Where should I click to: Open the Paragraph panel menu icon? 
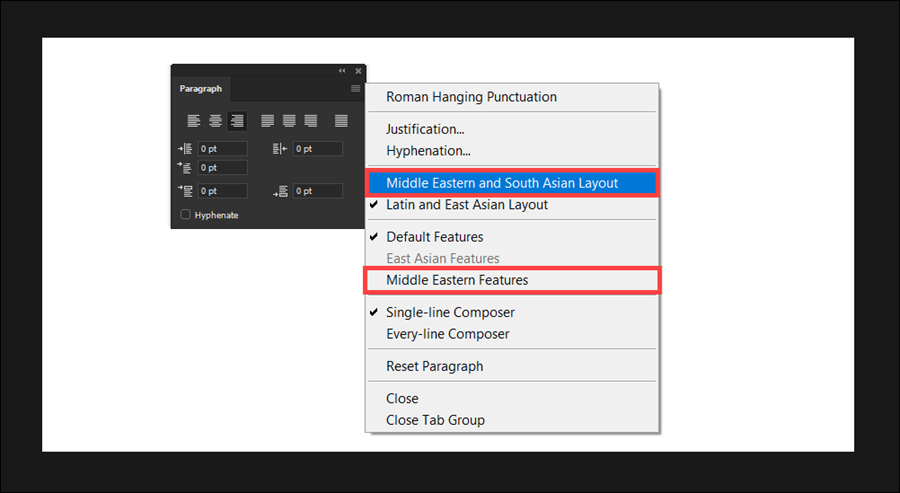pos(355,88)
